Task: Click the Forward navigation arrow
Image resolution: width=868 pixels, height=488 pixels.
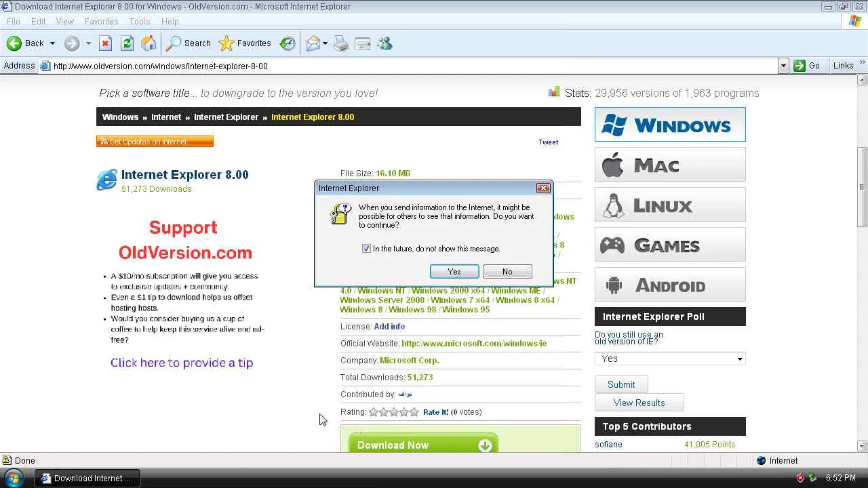Action: pos(72,43)
